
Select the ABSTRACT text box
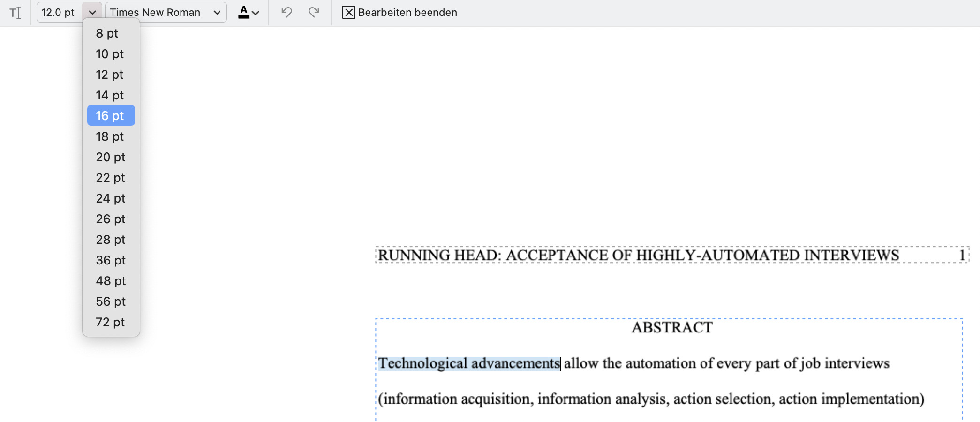coord(671,327)
